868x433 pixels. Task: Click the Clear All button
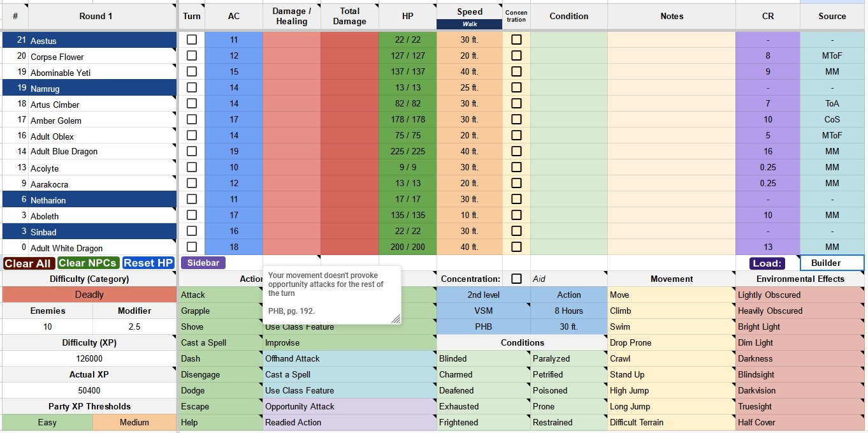[27, 263]
